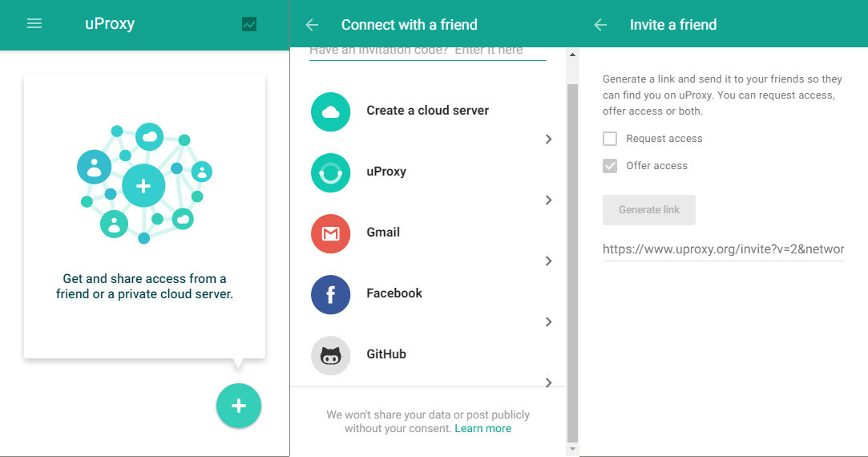Select the uProxy list entry label
The width and height of the screenshot is (868, 457).
pyautogui.click(x=386, y=172)
